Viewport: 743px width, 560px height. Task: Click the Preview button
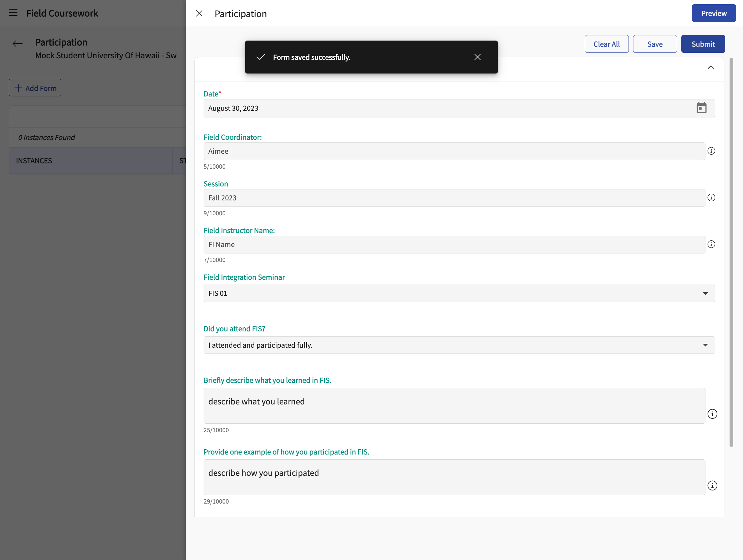click(714, 13)
